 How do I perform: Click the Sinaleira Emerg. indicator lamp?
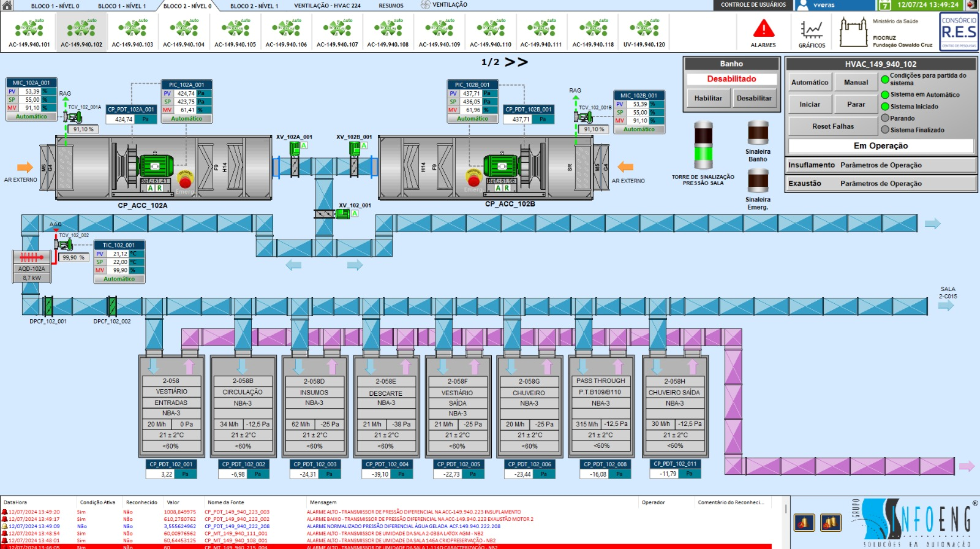click(x=758, y=181)
